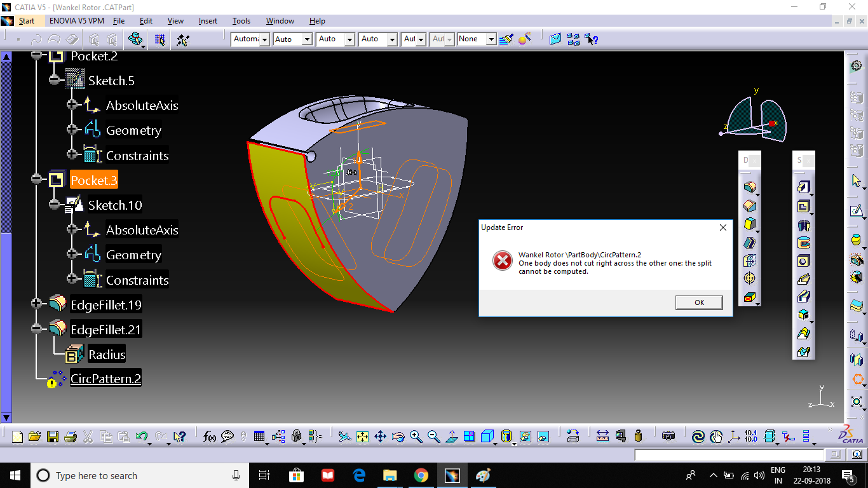
Task: Select the Pocket tool icon
Action: click(x=803, y=207)
